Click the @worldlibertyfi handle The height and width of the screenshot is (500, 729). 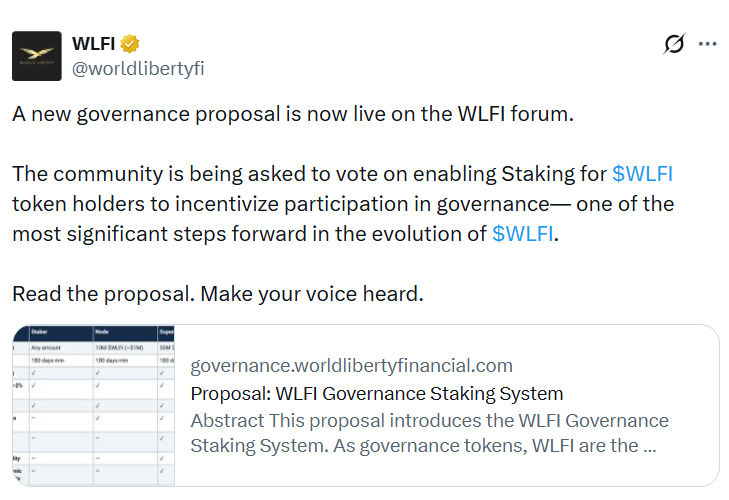coord(138,68)
